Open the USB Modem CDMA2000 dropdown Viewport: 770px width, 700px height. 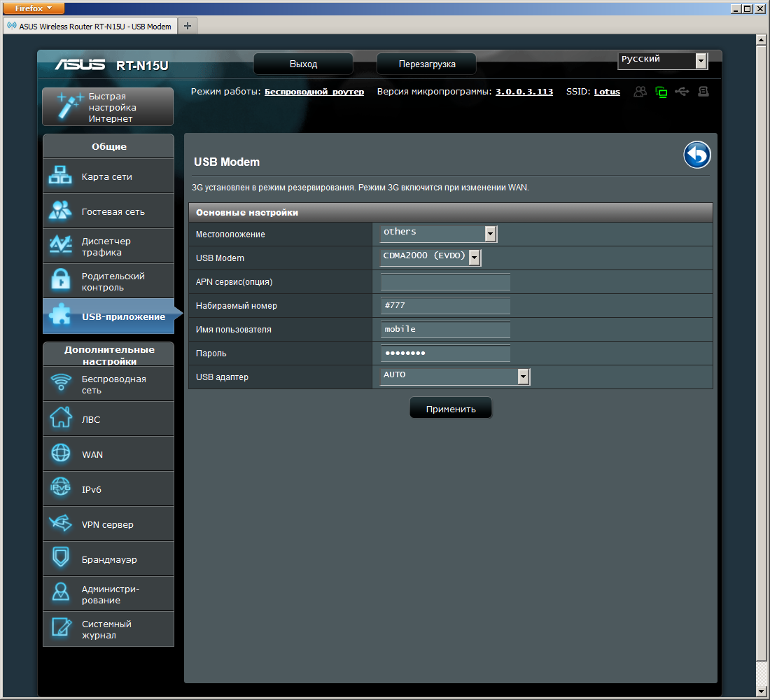430,258
